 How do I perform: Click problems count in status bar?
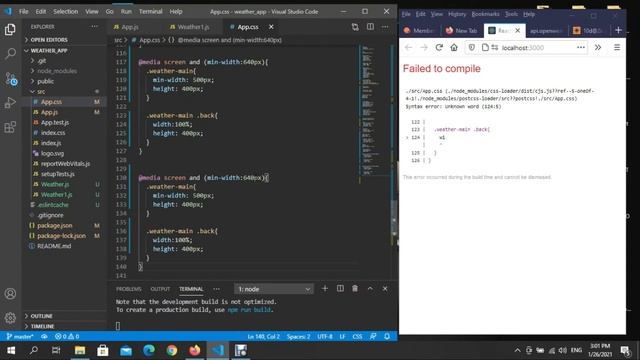(67, 336)
